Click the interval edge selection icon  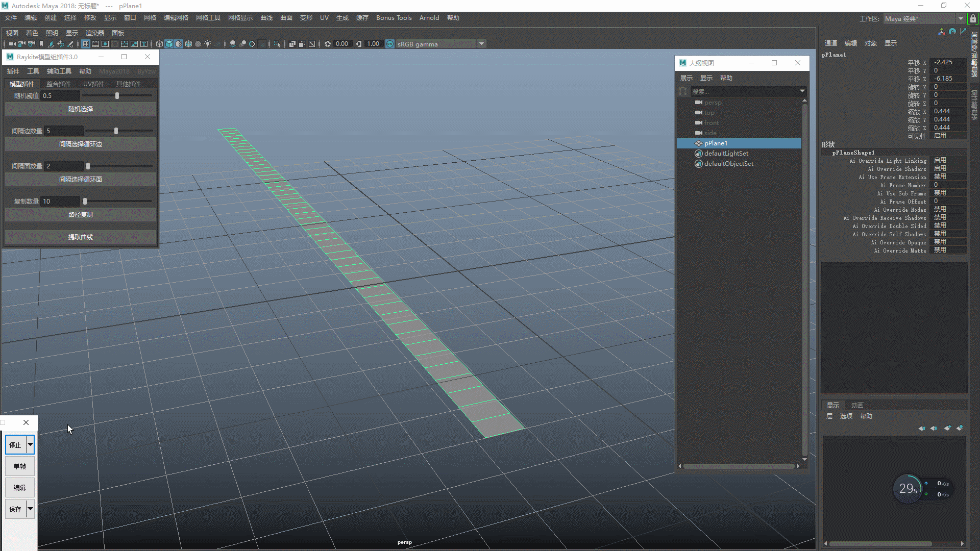tap(80, 143)
